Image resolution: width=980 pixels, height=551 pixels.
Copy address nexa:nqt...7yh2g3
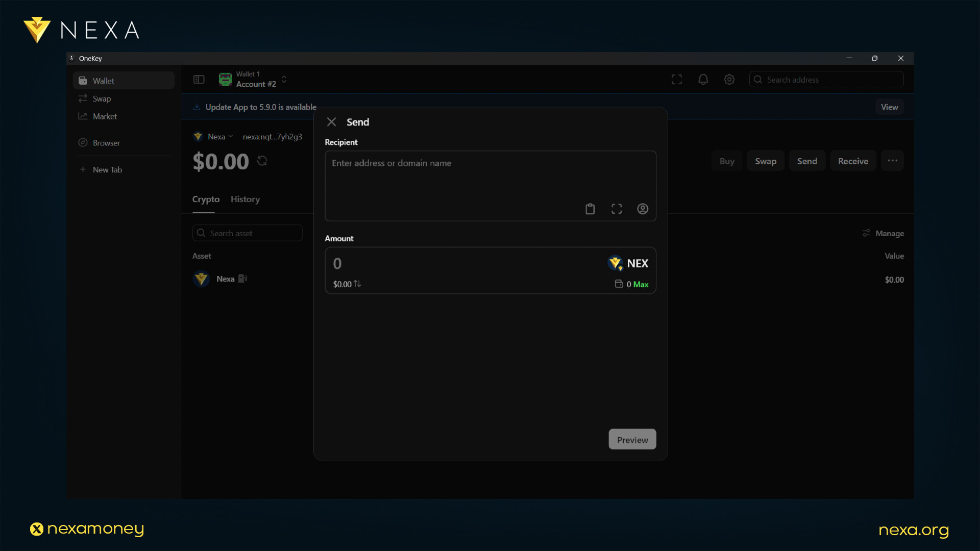[x=272, y=137]
